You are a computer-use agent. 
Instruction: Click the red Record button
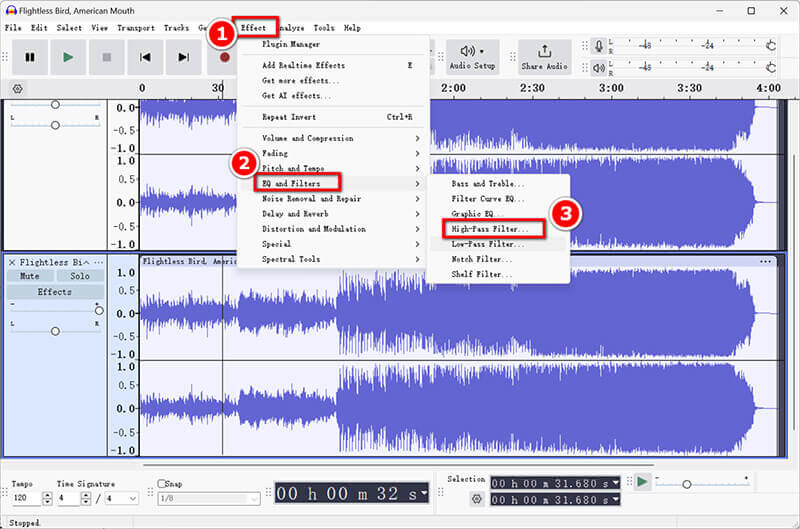point(224,57)
